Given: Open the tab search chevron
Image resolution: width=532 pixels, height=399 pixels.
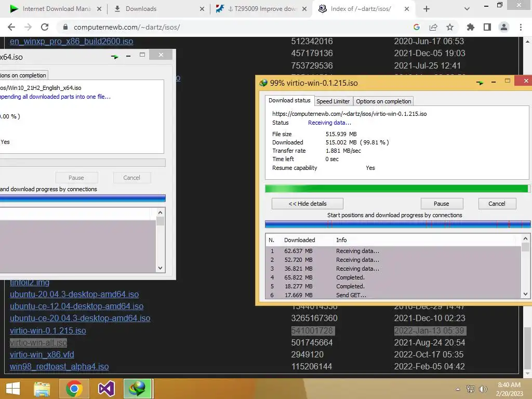Looking at the screenshot, I should (467, 9).
